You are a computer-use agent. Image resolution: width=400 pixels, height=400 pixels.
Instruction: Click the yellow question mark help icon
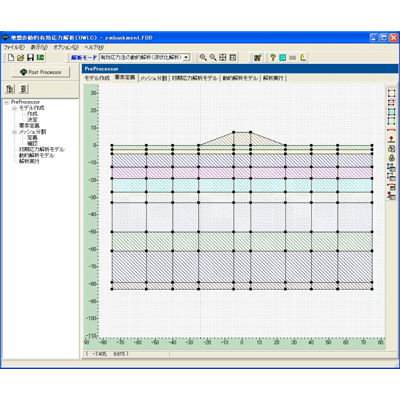point(273,57)
